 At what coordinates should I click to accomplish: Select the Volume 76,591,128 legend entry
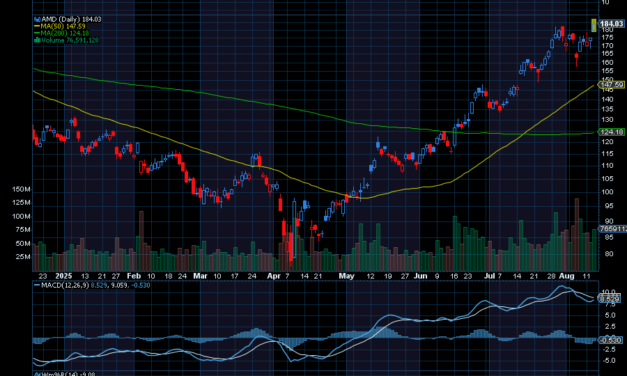70,40
